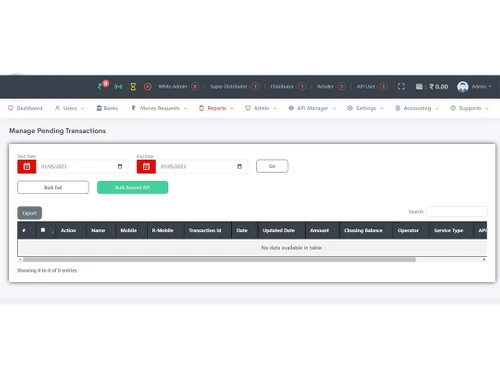Click API User count badge
Image resolution: width=500 pixels, height=375 pixels.
tap(384, 87)
